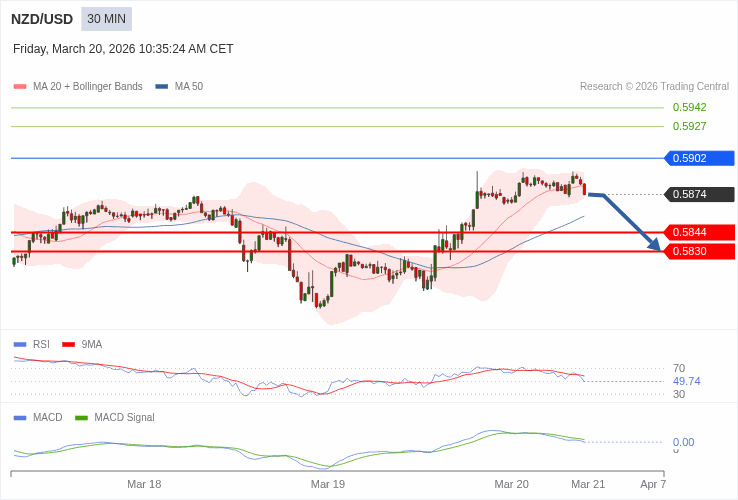This screenshot has width=738, height=500.
Task: Click the 0.5844 red price tag
Action: pyautogui.click(x=699, y=232)
